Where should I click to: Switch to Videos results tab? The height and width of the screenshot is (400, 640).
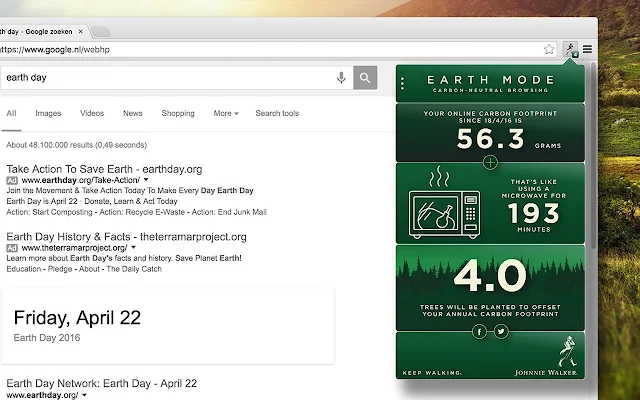(92, 113)
